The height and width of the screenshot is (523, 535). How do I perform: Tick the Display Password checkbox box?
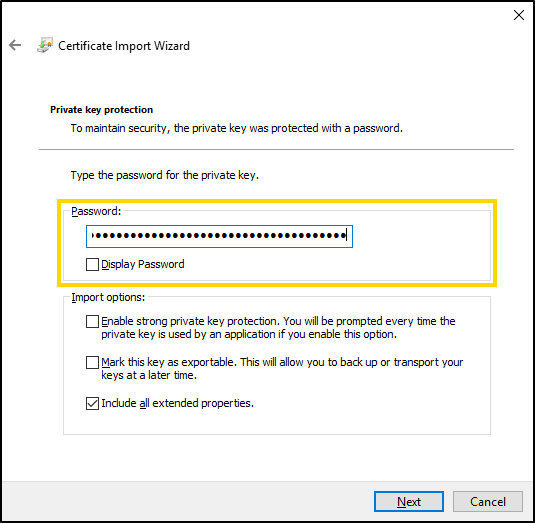point(92,264)
